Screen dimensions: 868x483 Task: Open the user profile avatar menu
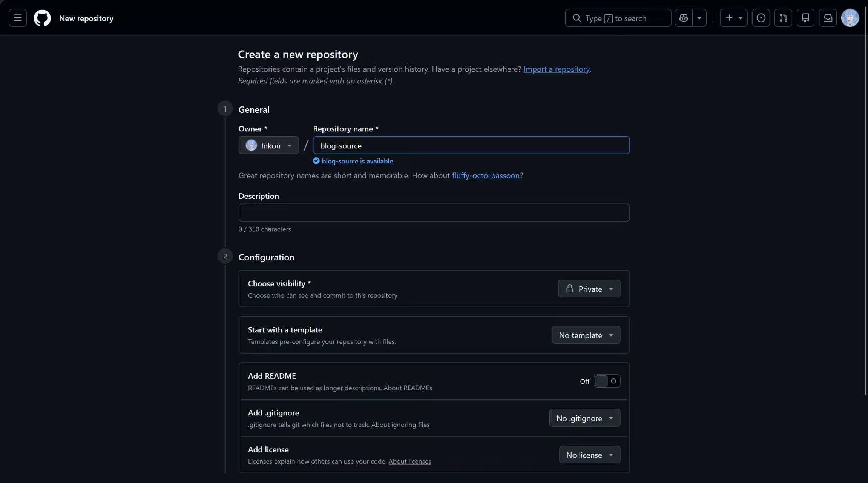(850, 18)
